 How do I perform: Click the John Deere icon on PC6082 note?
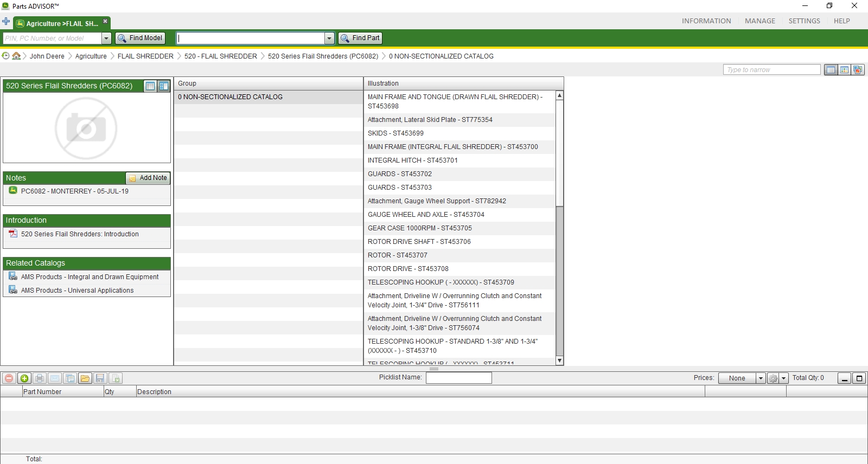(13, 191)
